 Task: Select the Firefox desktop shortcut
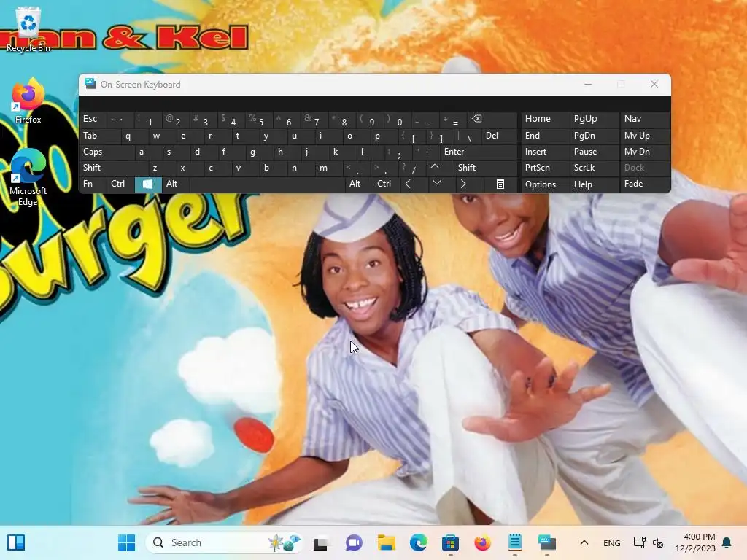[28, 101]
